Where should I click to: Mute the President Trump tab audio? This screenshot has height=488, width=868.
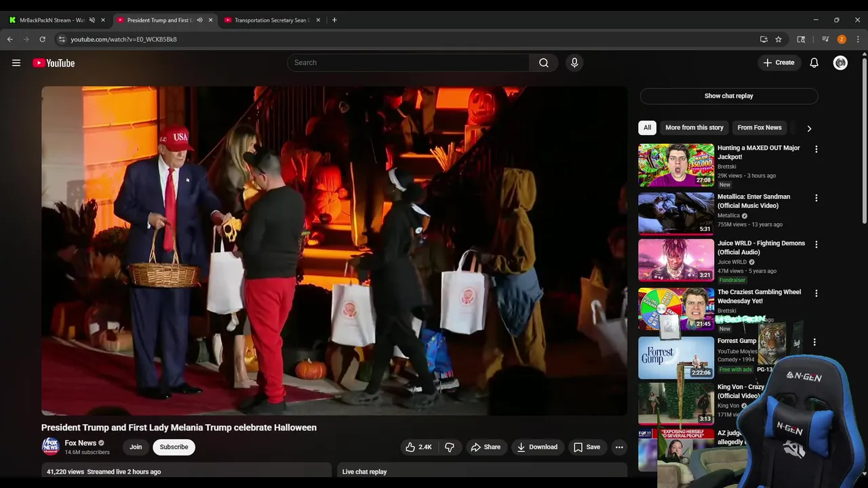(x=199, y=20)
